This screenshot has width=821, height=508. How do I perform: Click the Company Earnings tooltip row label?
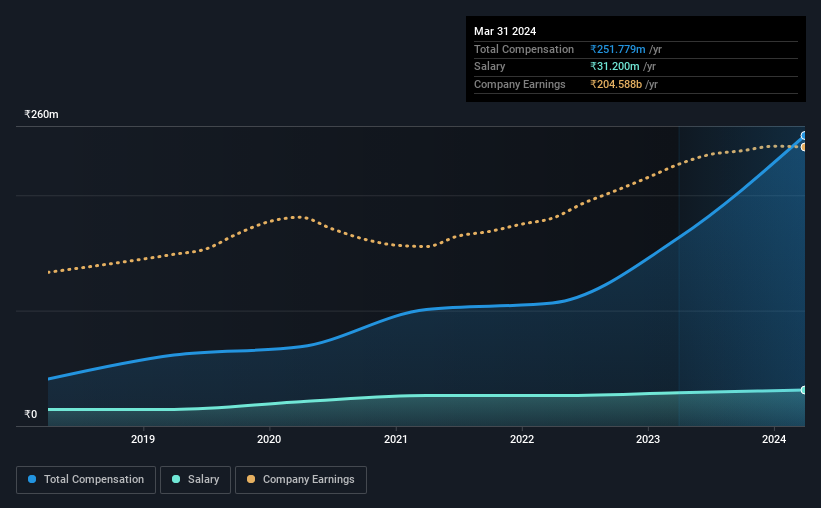(x=519, y=84)
